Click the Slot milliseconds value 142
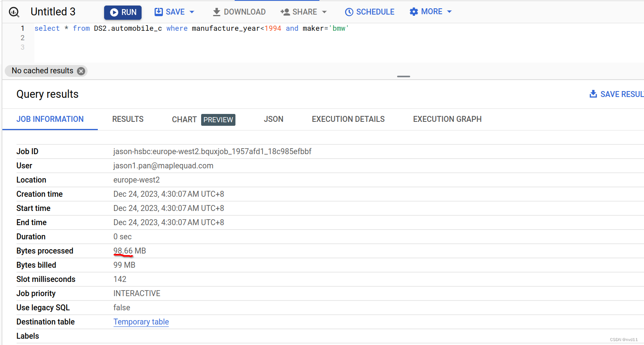Screen dimensions: 644x345 click(120, 279)
